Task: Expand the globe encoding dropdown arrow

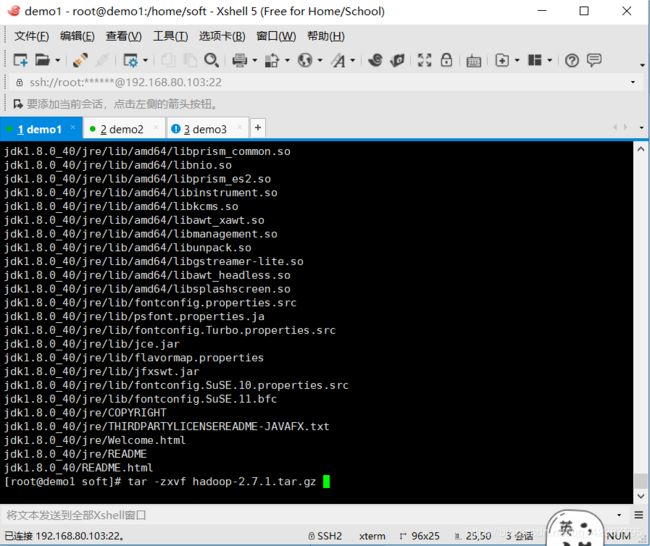Action: (320, 61)
